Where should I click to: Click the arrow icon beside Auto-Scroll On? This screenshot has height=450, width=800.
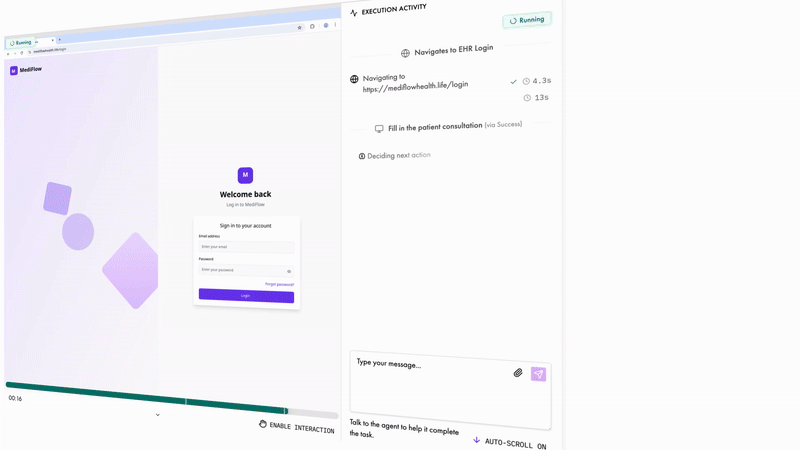coord(477,440)
